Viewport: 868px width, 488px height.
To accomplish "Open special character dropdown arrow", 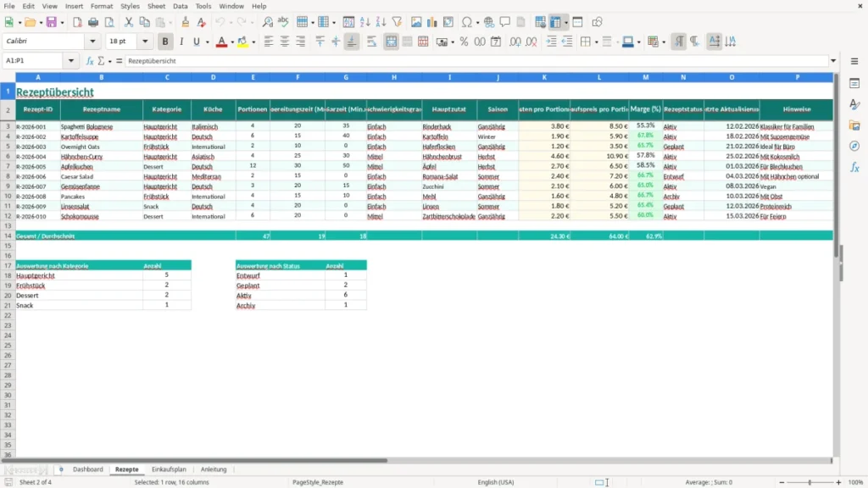I will click(477, 22).
